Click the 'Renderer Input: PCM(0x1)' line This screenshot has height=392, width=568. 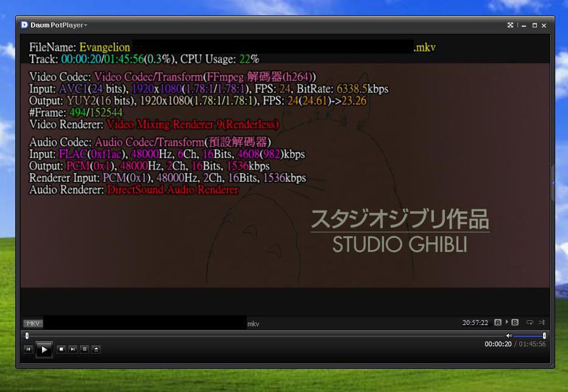point(168,178)
